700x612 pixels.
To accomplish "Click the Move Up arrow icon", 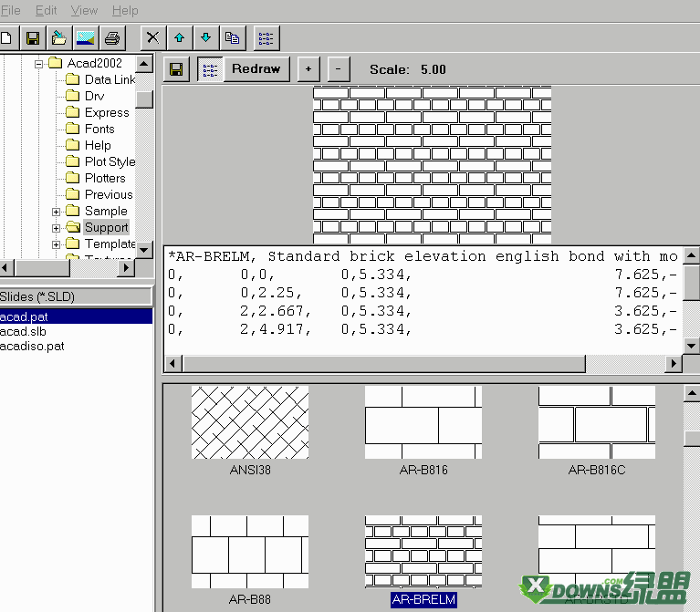I will pos(180,38).
